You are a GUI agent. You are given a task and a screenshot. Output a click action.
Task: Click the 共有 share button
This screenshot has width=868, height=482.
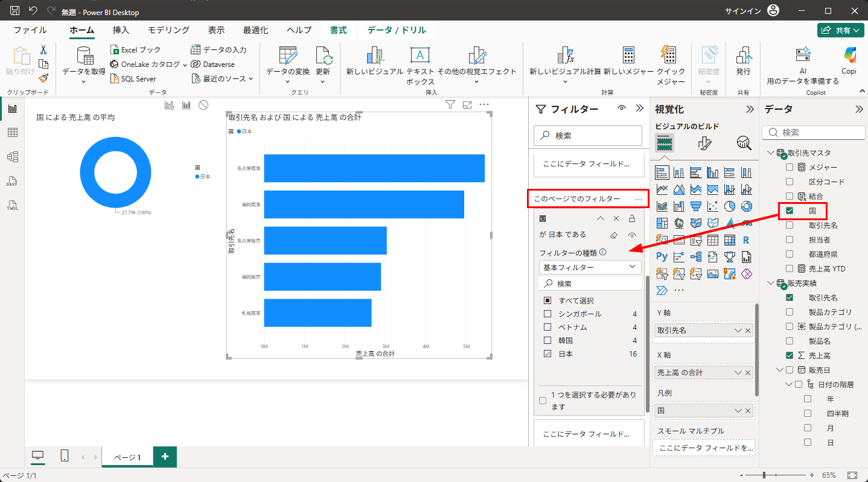[841, 30]
